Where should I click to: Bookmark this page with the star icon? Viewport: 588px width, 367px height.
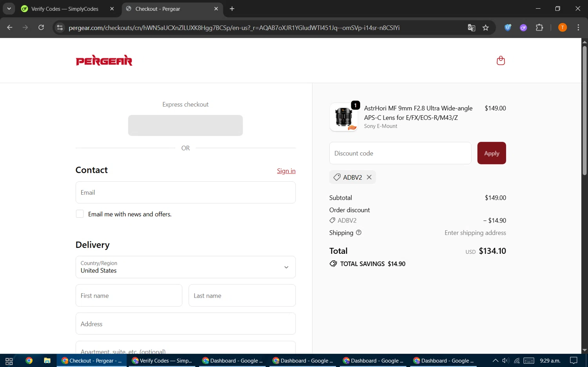[x=486, y=27]
